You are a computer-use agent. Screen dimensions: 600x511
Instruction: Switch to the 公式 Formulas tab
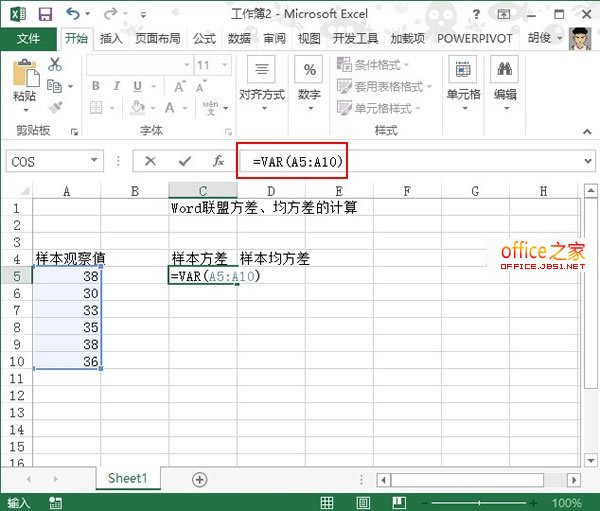[204, 38]
